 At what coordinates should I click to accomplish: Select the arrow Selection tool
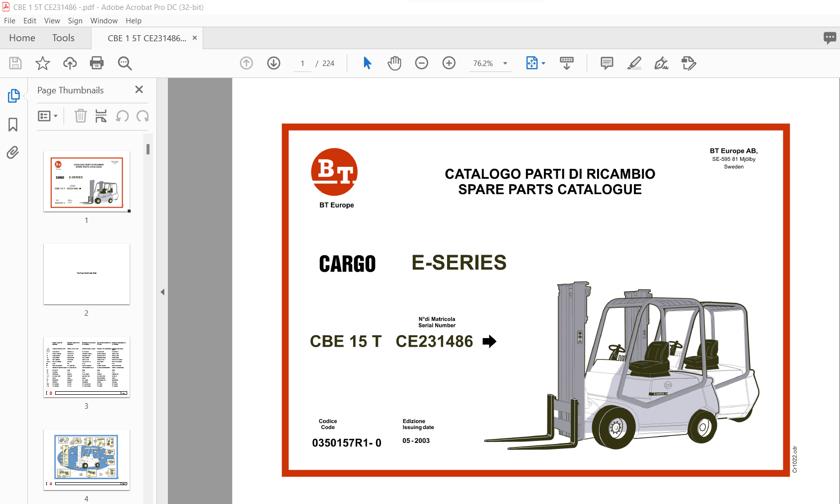pyautogui.click(x=368, y=63)
